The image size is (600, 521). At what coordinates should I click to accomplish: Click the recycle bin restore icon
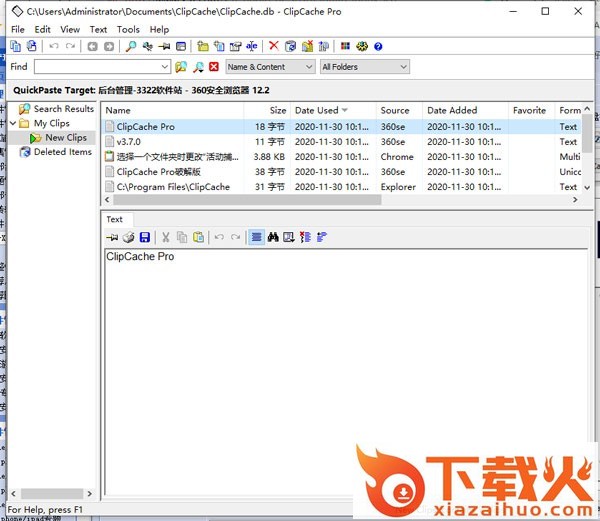pos(290,46)
